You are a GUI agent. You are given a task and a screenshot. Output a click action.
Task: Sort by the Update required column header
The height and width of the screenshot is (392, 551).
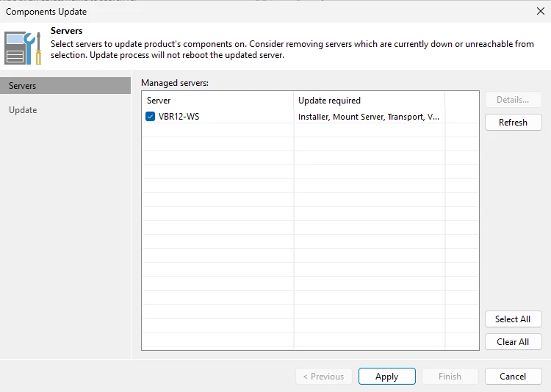pos(369,101)
